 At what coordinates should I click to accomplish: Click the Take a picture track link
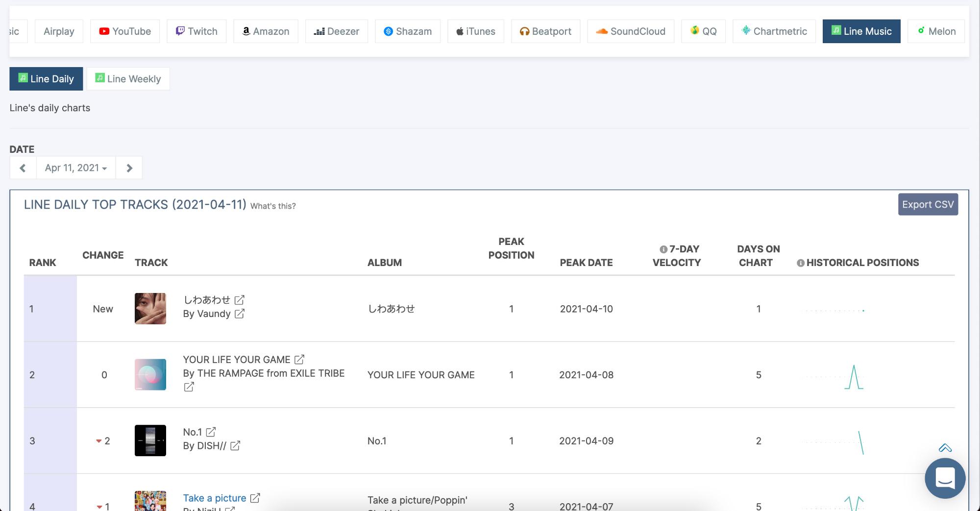pyautogui.click(x=215, y=498)
